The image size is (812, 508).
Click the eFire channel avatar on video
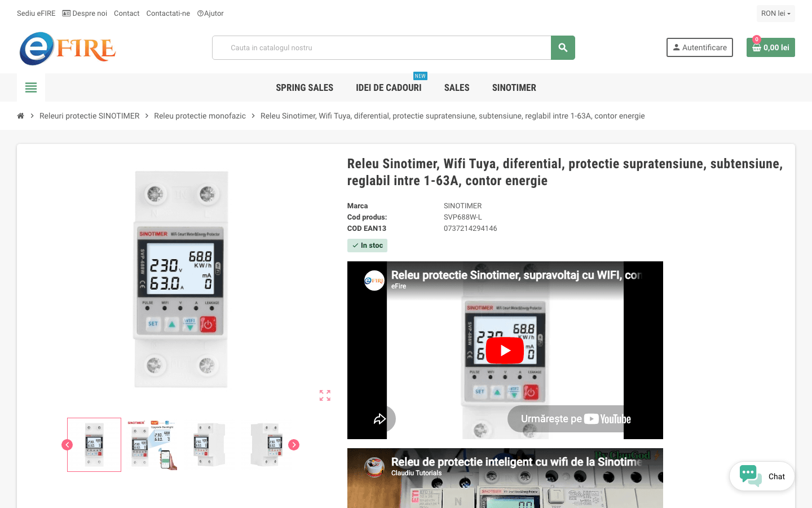[x=374, y=280]
